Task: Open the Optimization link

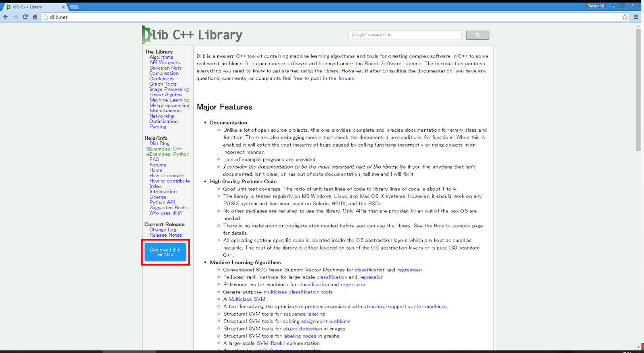Action: (x=163, y=121)
